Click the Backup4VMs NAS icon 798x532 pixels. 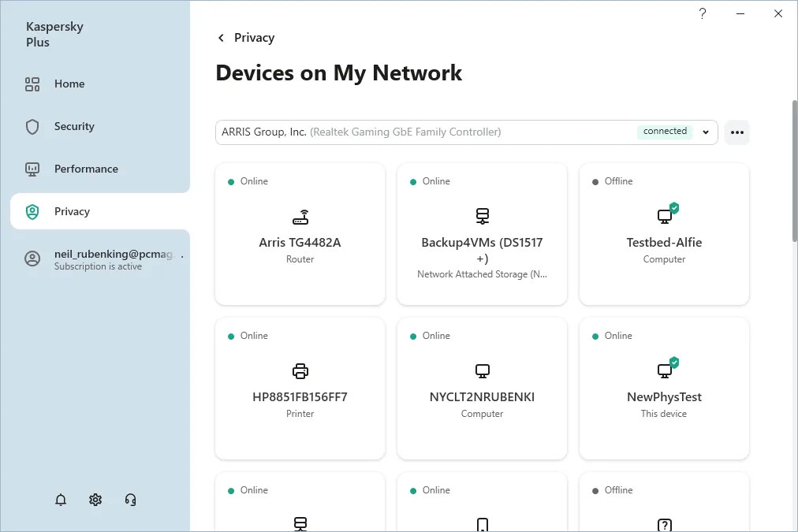[483, 216]
